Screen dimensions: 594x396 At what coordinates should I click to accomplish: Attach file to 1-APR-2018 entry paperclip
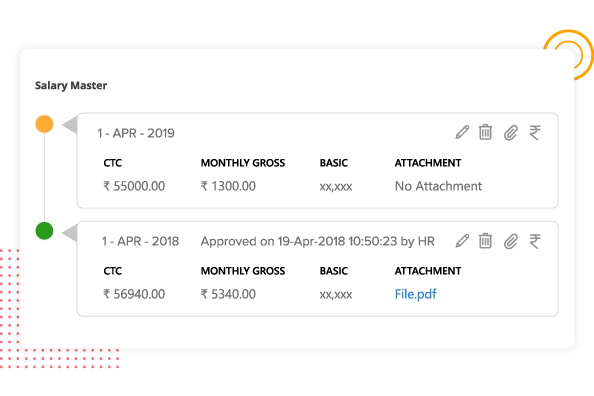[x=511, y=241]
